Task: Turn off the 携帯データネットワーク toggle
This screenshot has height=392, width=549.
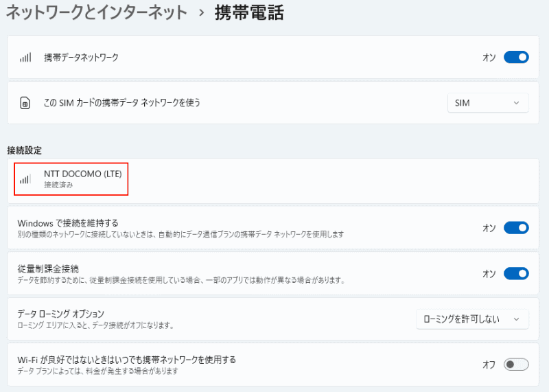Action: (516, 57)
